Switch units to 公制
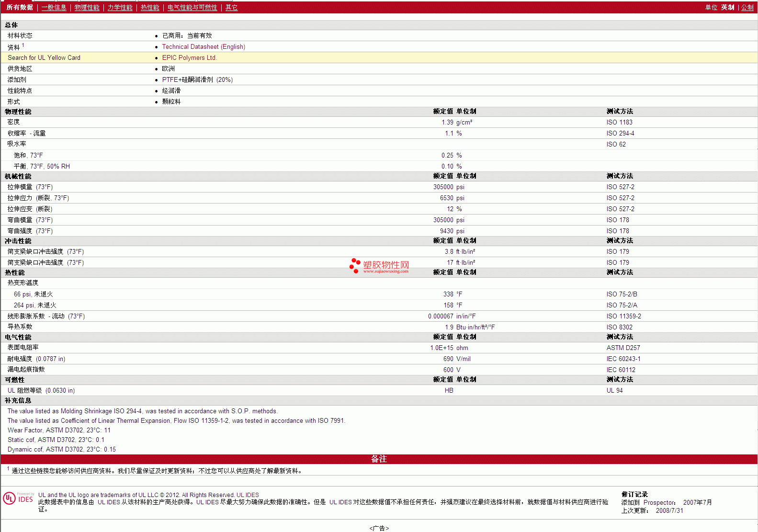Image resolution: width=758 pixels, height=532 pixels. [x=747, y=8]
